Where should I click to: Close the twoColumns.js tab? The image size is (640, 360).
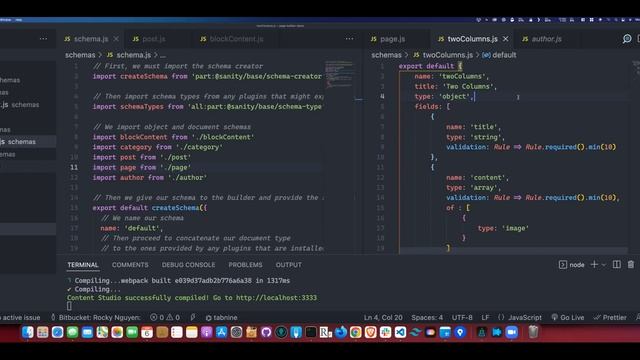[x=506, y=39]
